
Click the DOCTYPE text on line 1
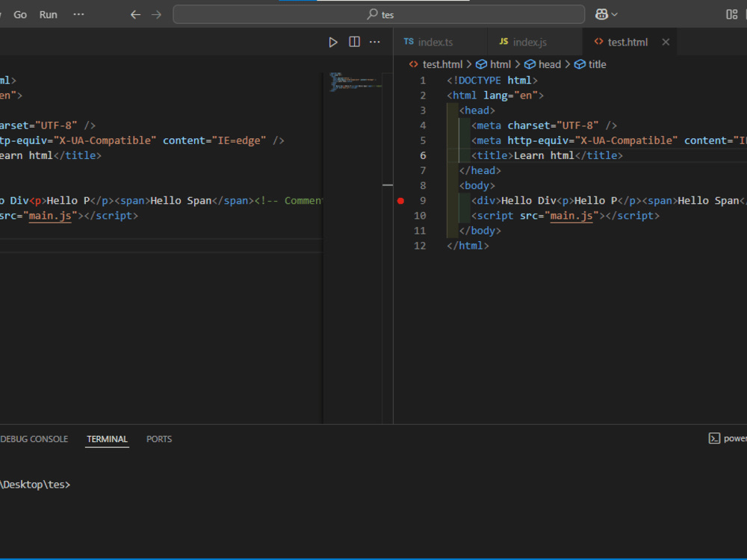tap(480, 81)
